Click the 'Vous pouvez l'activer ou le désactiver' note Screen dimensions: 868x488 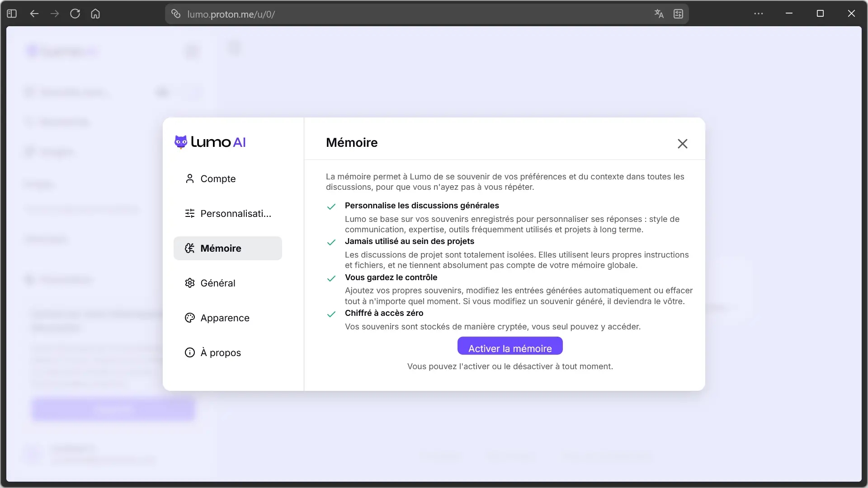click(510, 366)
